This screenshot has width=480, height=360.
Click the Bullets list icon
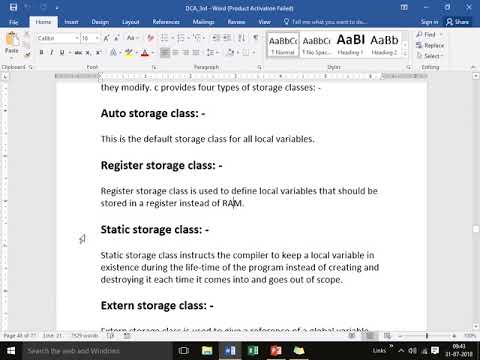164,38
